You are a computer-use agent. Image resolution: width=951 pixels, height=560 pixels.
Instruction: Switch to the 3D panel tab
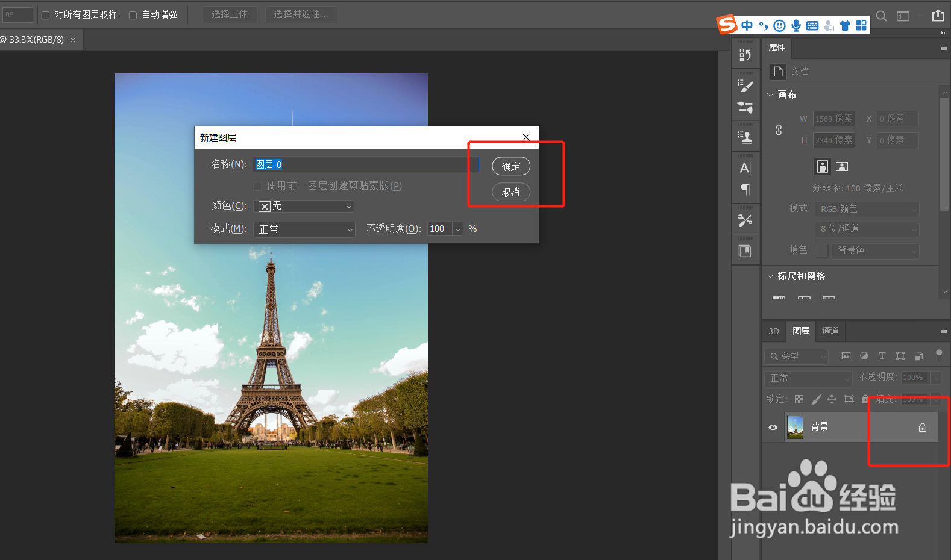tap(774, 331)
